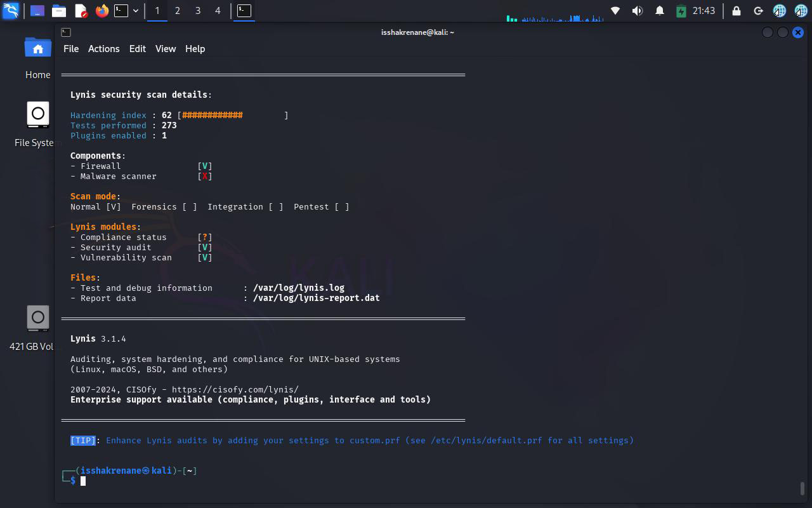Click the battery power manager icon
Screen dimensions: 812x508
681,11
